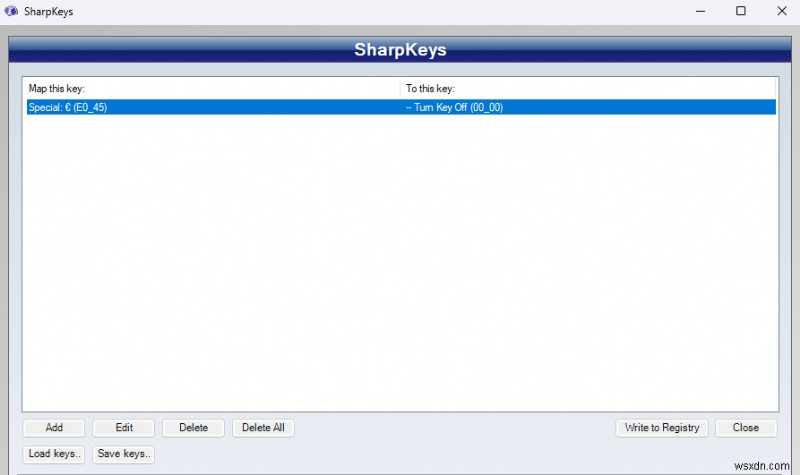Click the Add button
This screenshot has width=800, height=475.
[54, 428]
